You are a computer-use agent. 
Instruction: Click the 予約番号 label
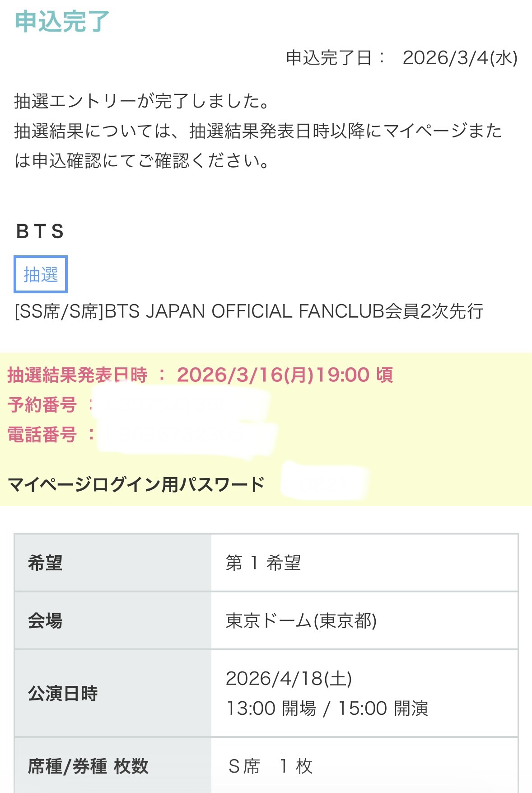pos(42,404)
